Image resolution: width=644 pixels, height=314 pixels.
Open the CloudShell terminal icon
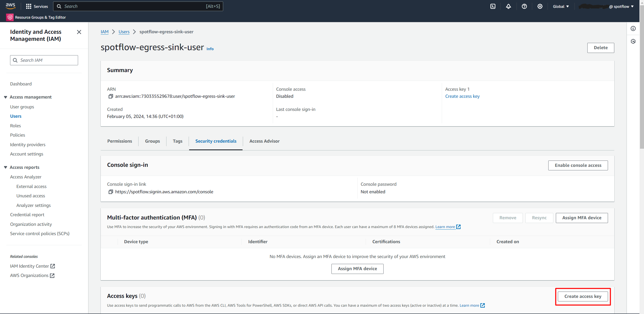493,6
